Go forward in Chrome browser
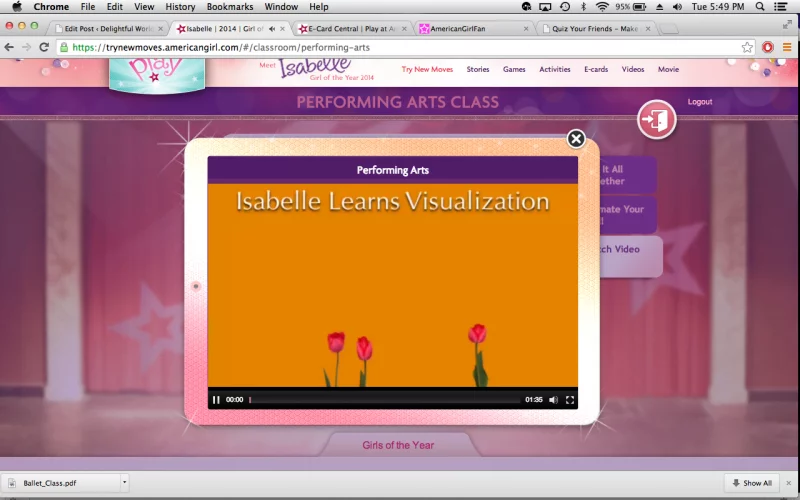This screenshot has height=500, width=800. pyautogui.click(x=27, y=47)
